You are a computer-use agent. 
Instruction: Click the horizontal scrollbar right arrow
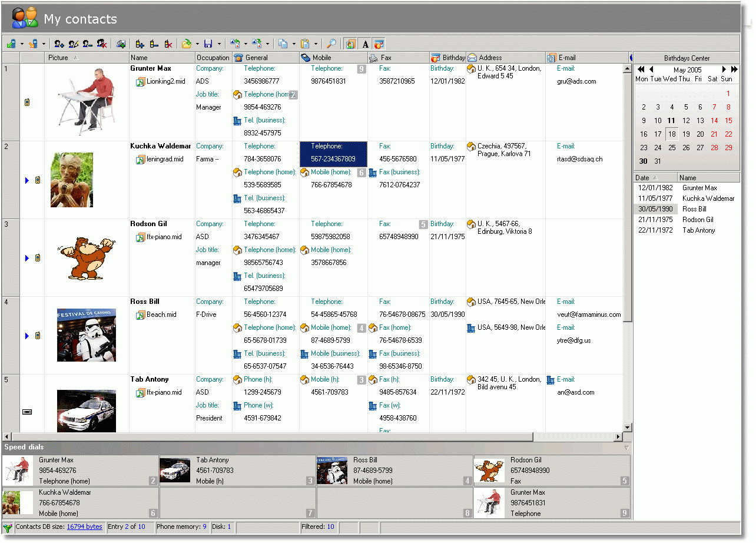(x=618, y=437)
